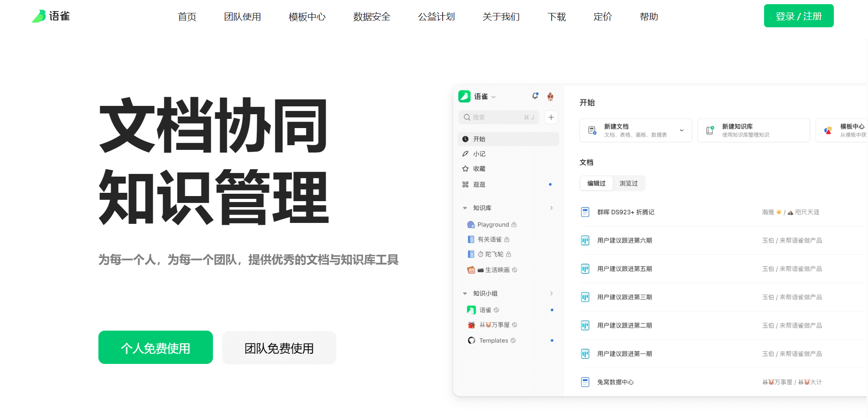Open the 语雀 group icon

pos(471,310)
